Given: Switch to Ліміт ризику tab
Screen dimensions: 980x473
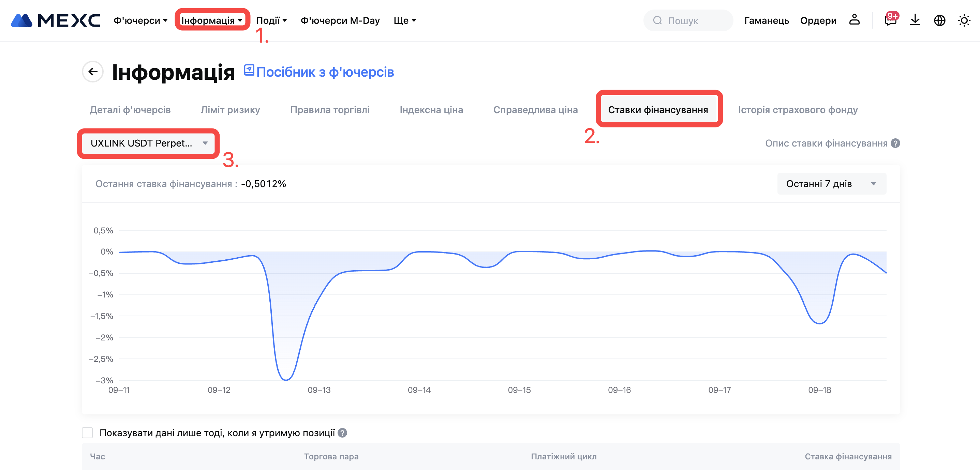Looking at the screenshot, I should 230,110.
